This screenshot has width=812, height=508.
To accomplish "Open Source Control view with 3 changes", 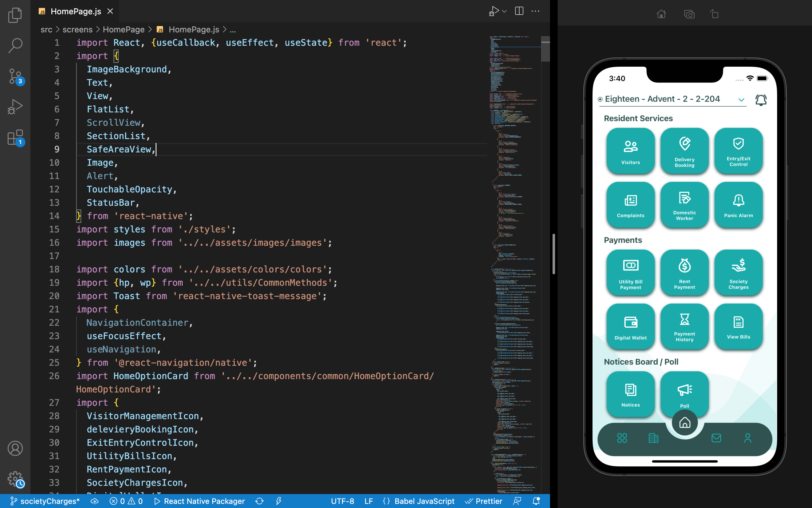I will point(16,77).
